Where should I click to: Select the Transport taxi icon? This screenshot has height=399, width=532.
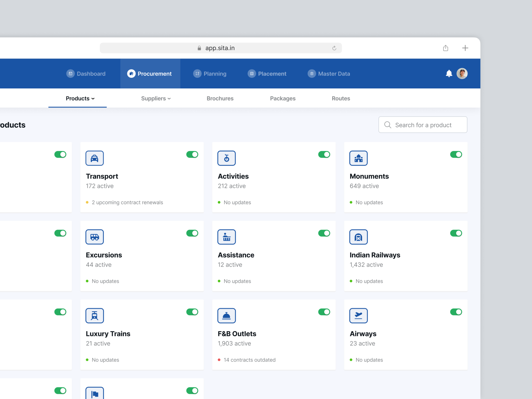94,158
